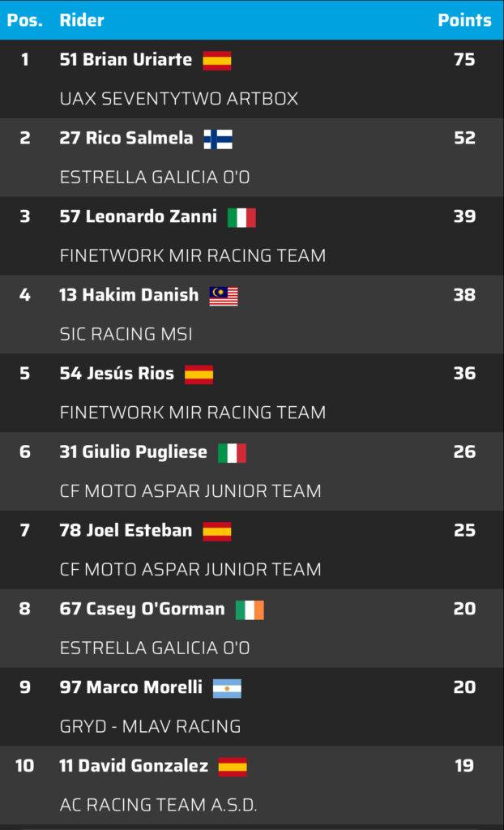Open rider 51 Brian Uriarte's name
The width and height of the screenshot is (504, 830).
(x=126, y=60)
